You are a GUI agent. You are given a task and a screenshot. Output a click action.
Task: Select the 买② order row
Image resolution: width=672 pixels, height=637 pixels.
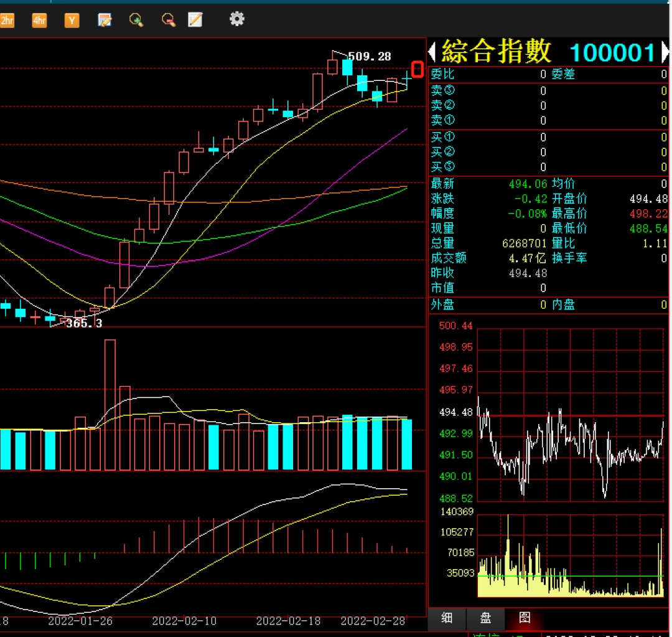point(549,152)
